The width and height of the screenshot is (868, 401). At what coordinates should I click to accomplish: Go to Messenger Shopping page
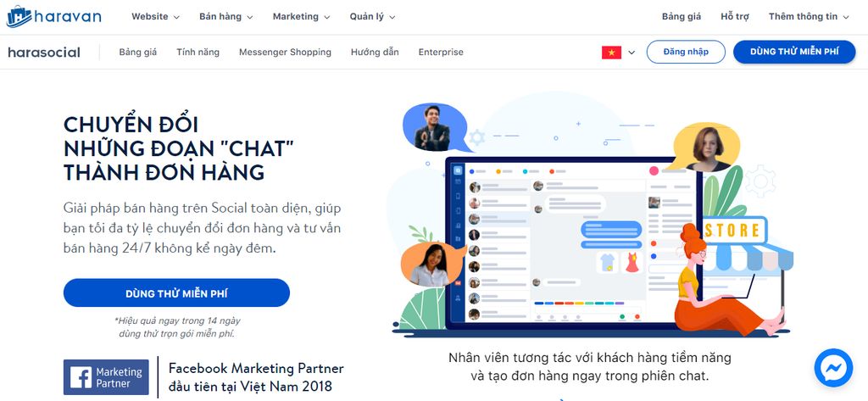coord(285,52)
